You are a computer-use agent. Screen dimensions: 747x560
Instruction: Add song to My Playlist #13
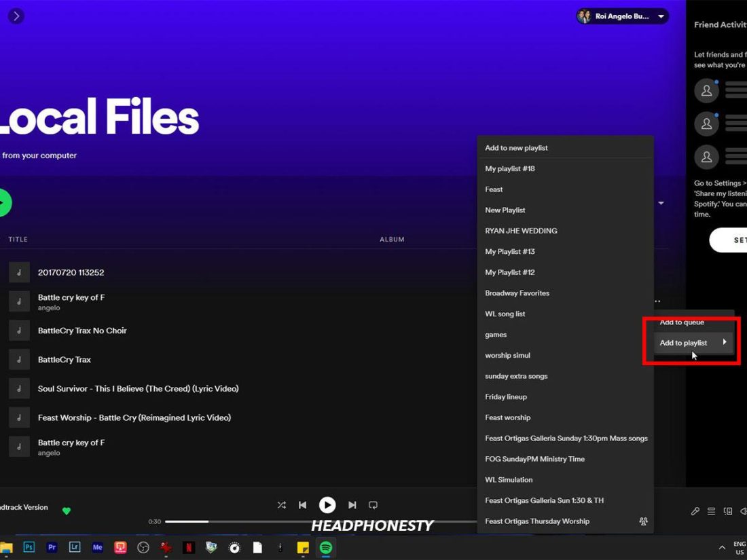pyautogui.click(x=565, y=251)
